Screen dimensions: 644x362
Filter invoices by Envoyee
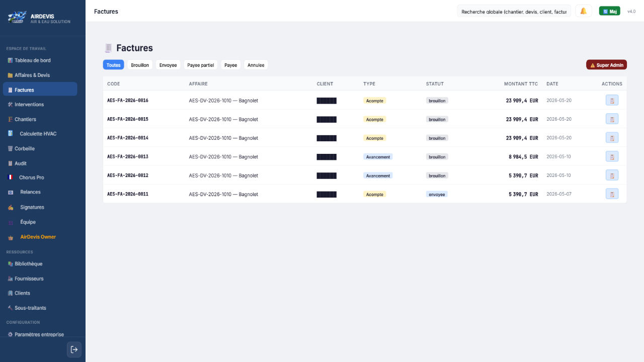[168, 65]
